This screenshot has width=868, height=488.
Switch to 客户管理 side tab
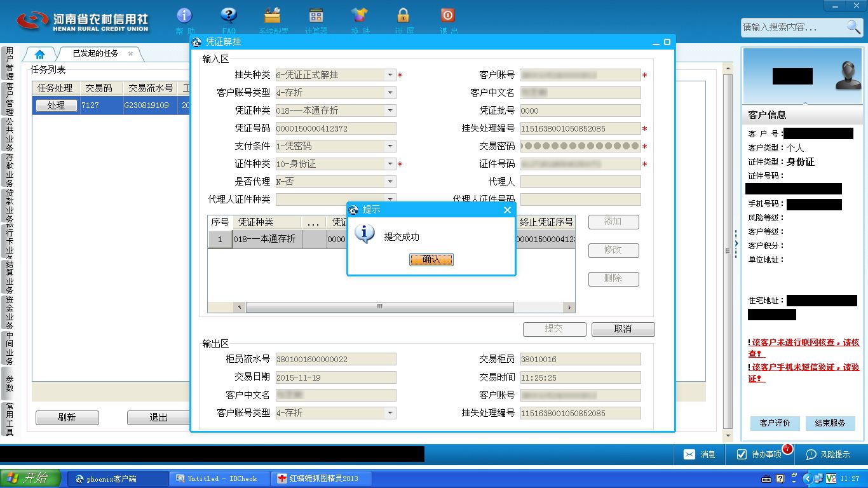point(10,99)
